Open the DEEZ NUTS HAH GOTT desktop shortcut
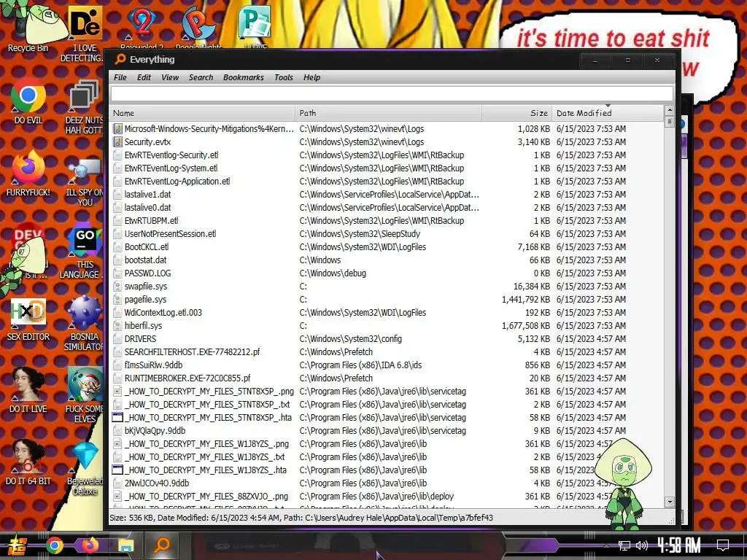The height and width of the screenshot is (560, 747). click(84, 106)
